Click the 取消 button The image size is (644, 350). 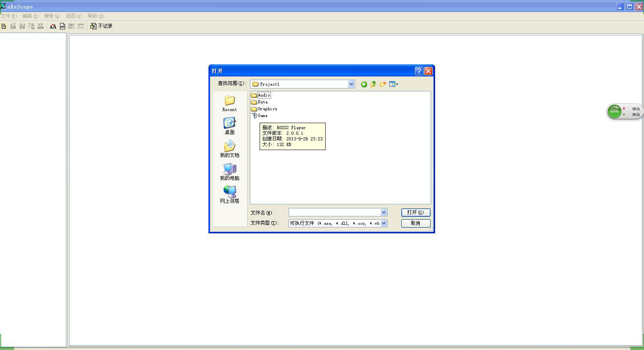(x=416, y=223)
